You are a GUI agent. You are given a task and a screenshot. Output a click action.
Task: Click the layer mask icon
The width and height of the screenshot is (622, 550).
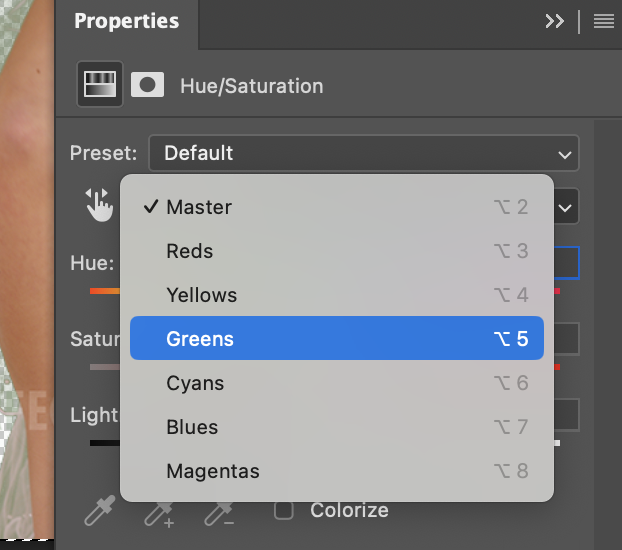coord(148,84)
